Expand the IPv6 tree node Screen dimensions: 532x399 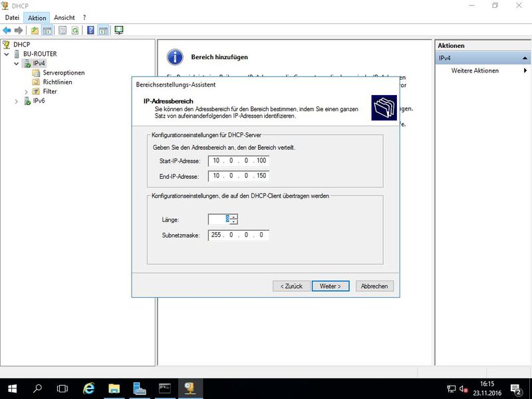[x=17, y=101]
